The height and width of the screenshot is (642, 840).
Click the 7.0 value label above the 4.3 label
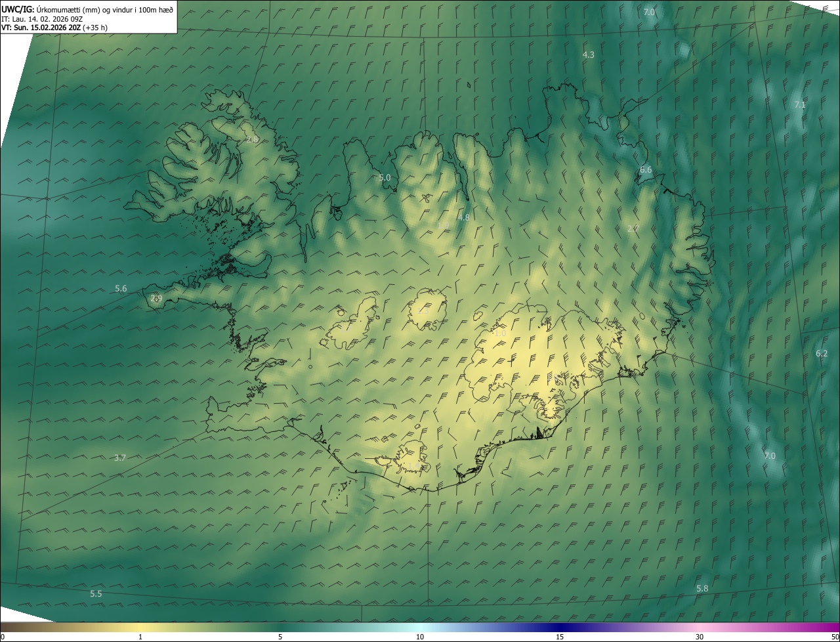click(649, 12)
